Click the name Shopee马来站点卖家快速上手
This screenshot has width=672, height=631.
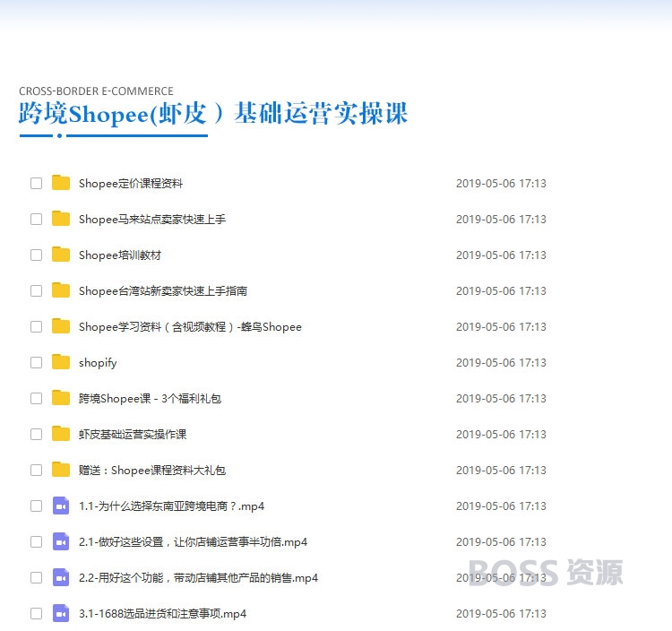(152, 220)
